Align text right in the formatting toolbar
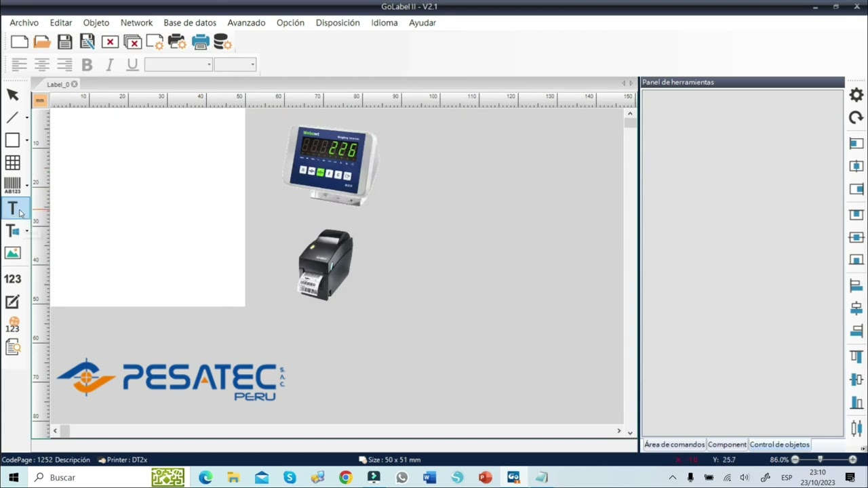 point(64,64)
